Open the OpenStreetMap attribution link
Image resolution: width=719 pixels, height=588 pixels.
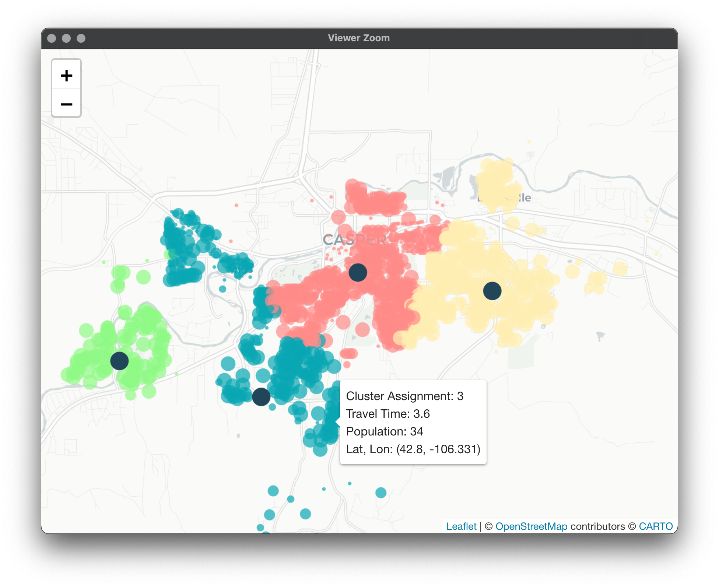(531, 526)
